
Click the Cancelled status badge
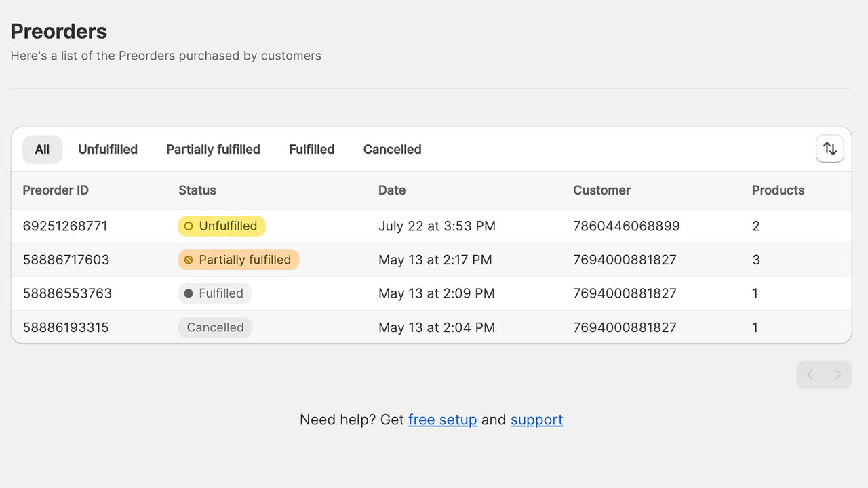tap(215, 327)
